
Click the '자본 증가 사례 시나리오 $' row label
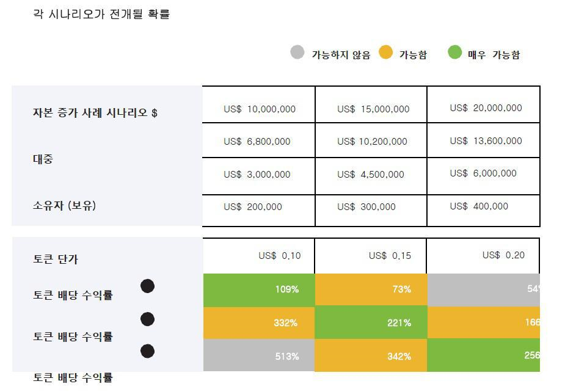click(x=95, y=113)
